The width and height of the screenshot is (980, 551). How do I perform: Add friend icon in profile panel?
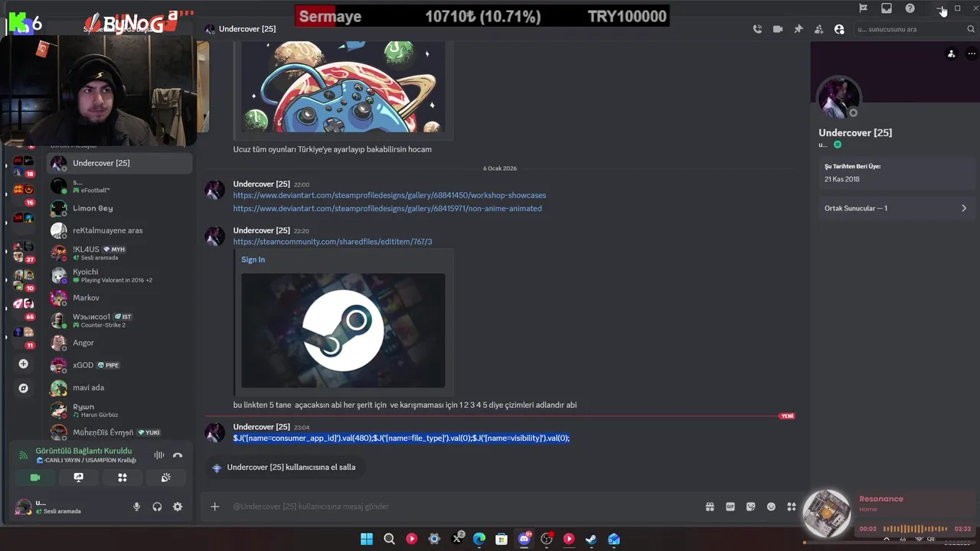(951, 54)
